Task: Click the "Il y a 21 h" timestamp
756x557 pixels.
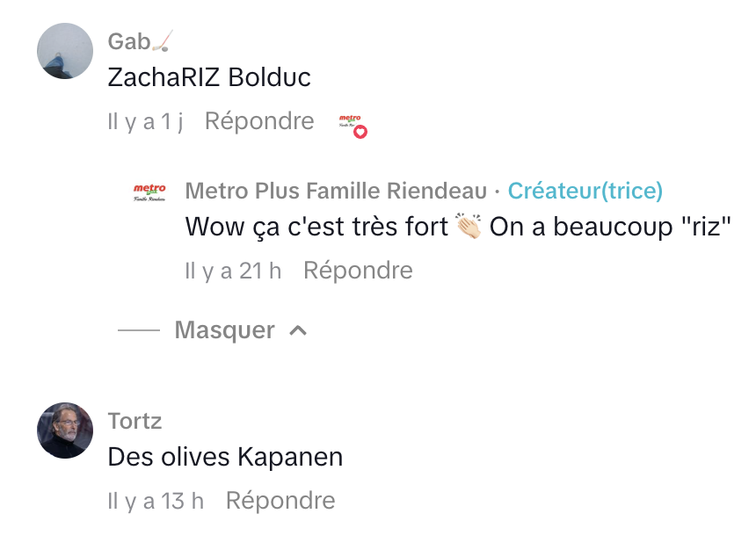Action: click(x=233, y=271)
